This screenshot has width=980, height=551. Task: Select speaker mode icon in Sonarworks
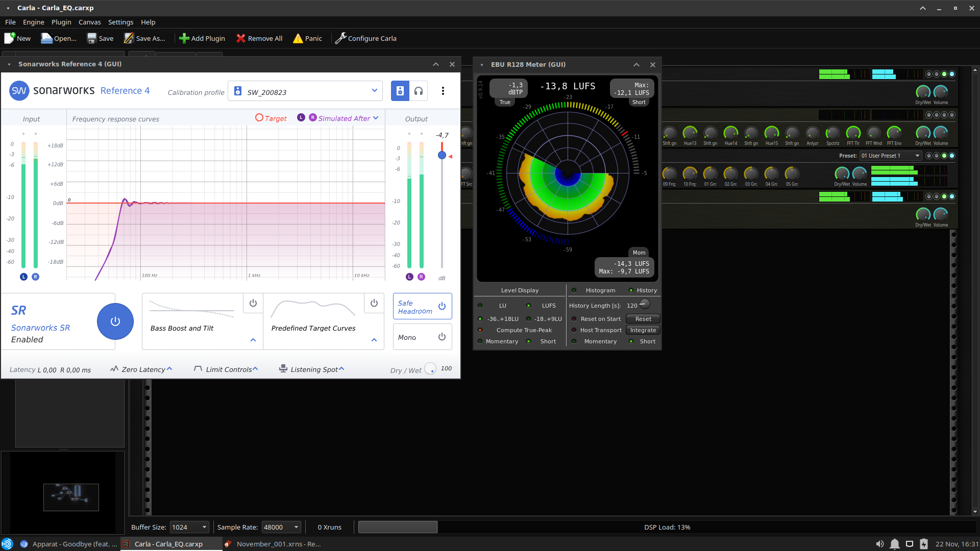pyautogui.click(x=400, y=91)
